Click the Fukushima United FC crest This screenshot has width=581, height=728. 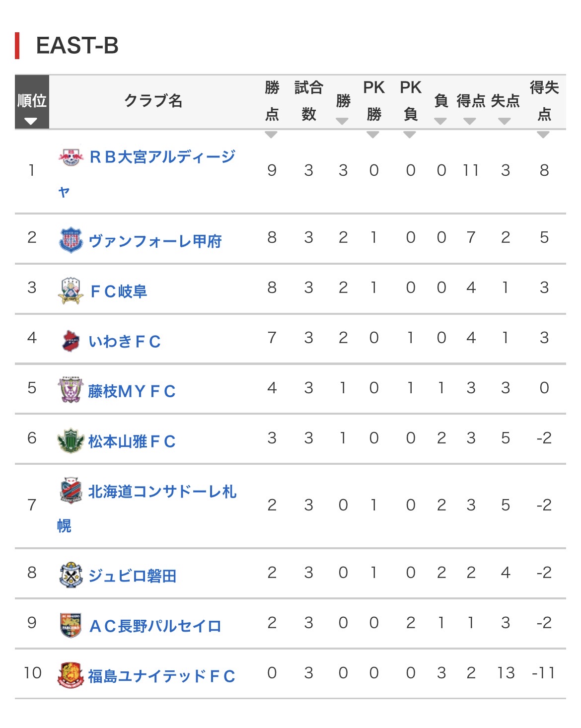pos(71,675)
